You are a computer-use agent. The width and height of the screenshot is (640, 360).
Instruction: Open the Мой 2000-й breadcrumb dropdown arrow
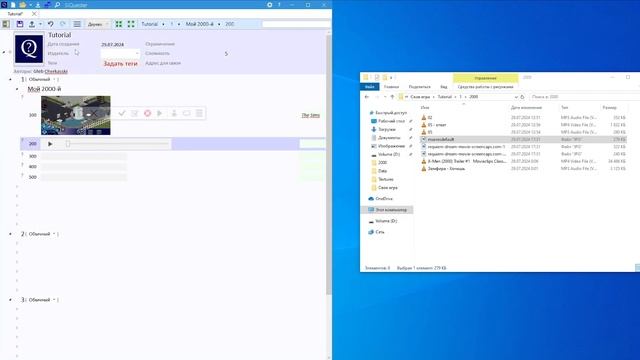[x=219, y=24]
